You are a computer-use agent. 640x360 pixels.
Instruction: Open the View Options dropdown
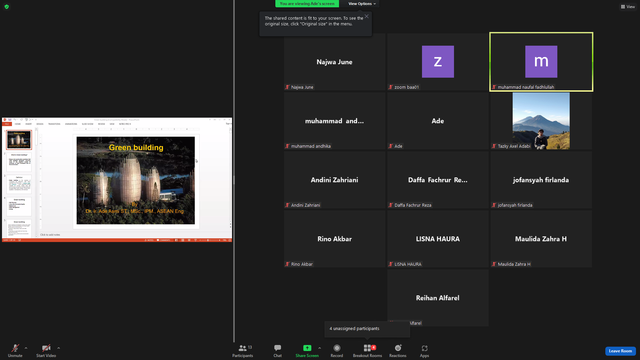pyautogui.click(x=362, y=4)
